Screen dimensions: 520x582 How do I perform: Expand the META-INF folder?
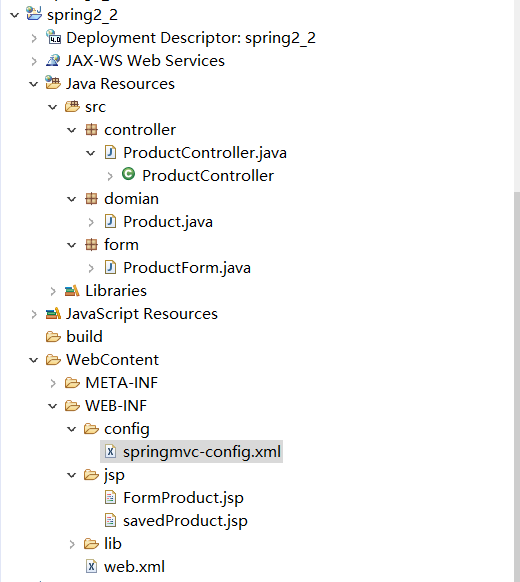tap(53, 383)
